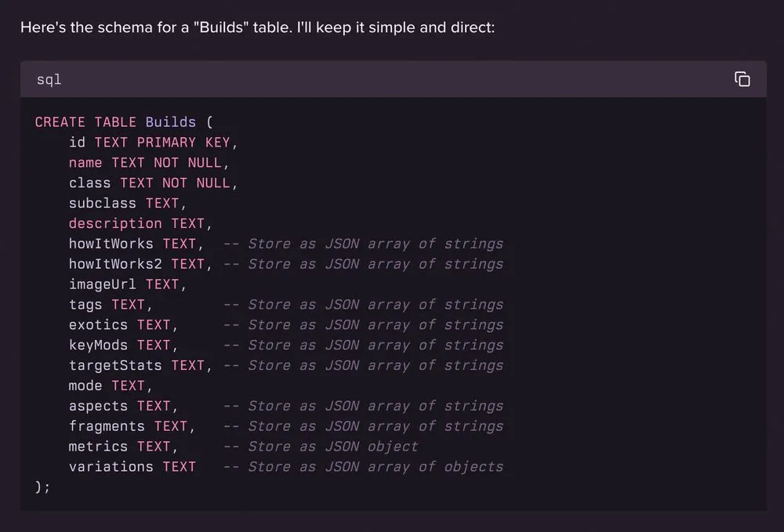
Task: Click the intro sentence above the code
Action: coord(257,27)
